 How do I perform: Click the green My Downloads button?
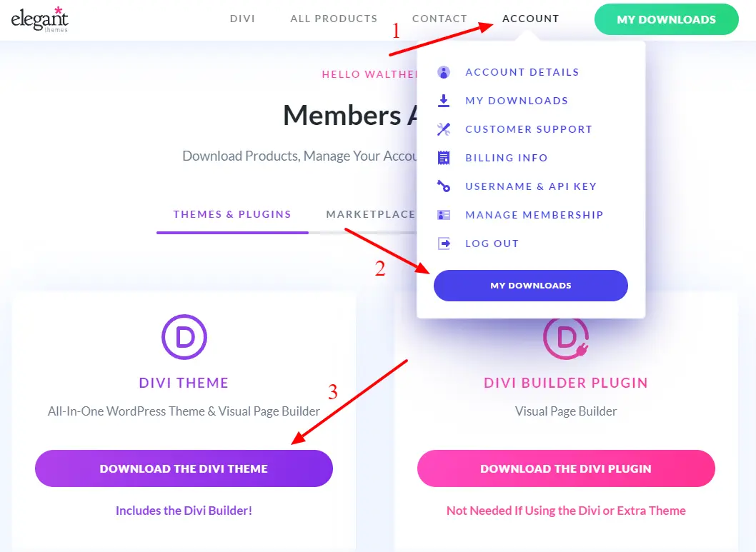tap(666, 19)
